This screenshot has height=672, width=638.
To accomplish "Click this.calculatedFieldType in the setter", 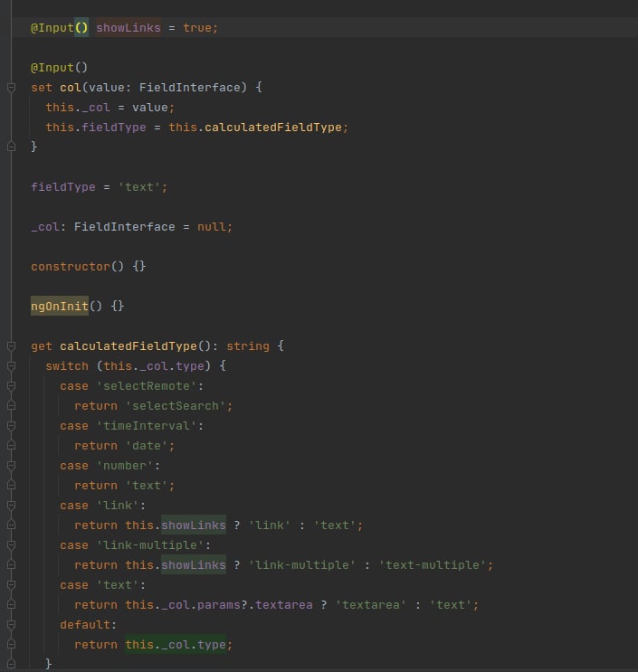I will 255,128.
